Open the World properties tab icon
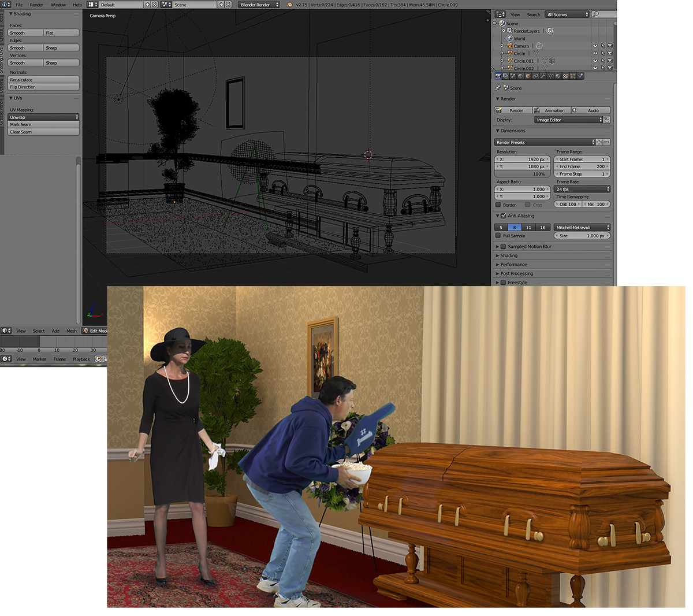Image resolution: width=693 pixels, height=616 pixels. point(520,76)
